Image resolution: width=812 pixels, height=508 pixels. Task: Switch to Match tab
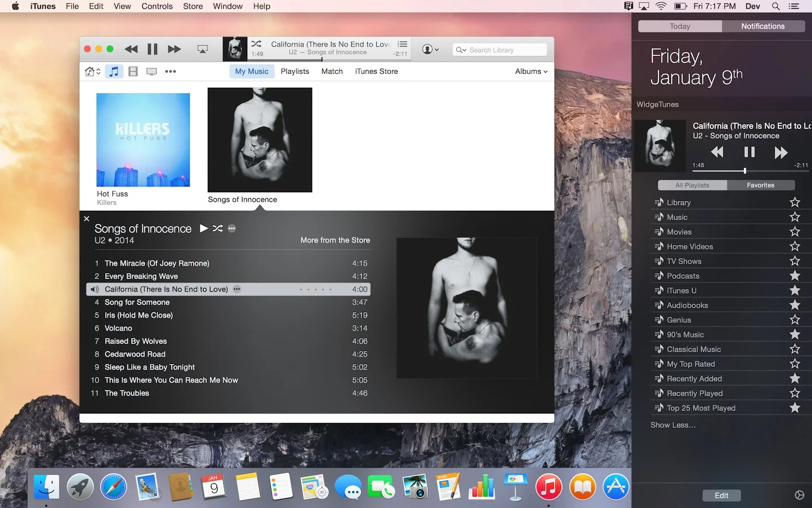[x=332, y=71]
